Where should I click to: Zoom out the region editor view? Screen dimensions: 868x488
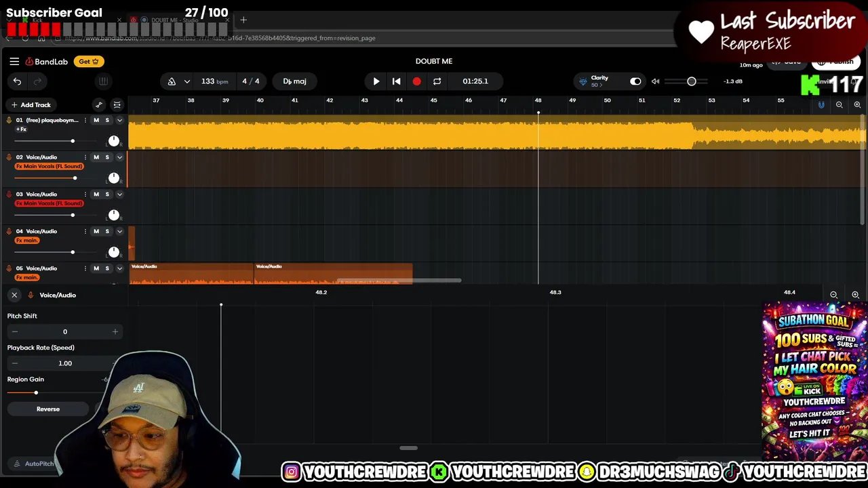click(833, 295)
